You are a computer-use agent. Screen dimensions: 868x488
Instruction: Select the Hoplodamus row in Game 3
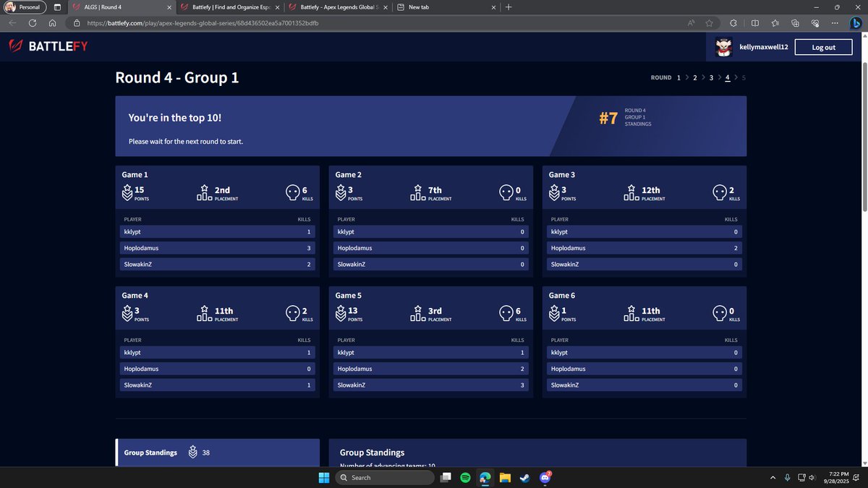click(x=644, y=248)
